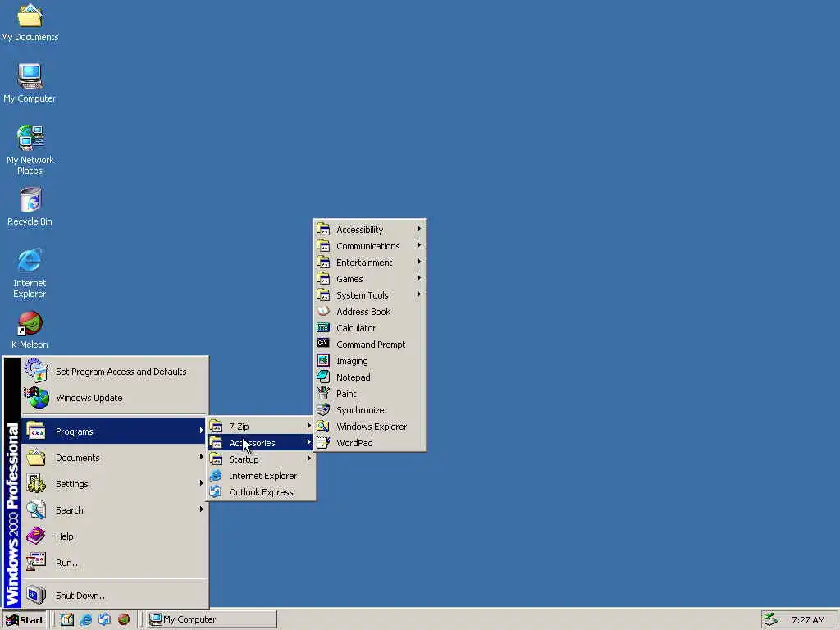This screenshot has width=840, height=630.
Task: Expand the Settings submenu arrow
Action: (x=202, y=482)
